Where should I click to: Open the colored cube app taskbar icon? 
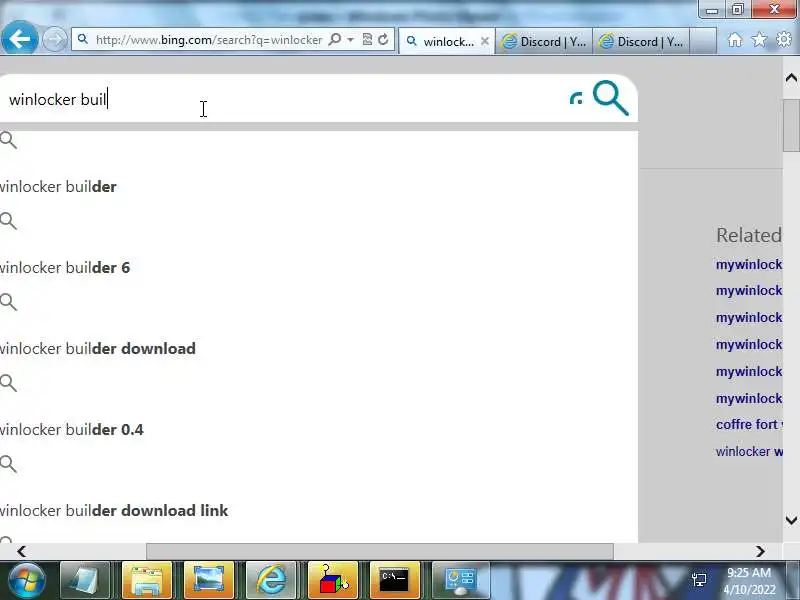click(x=333, y=580)
